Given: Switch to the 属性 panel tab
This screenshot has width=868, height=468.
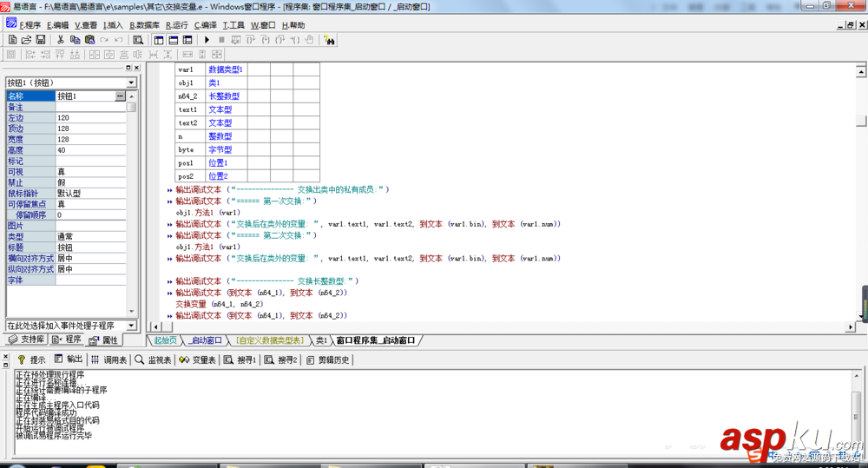Looking at the screenshot, I should (103, 339).
